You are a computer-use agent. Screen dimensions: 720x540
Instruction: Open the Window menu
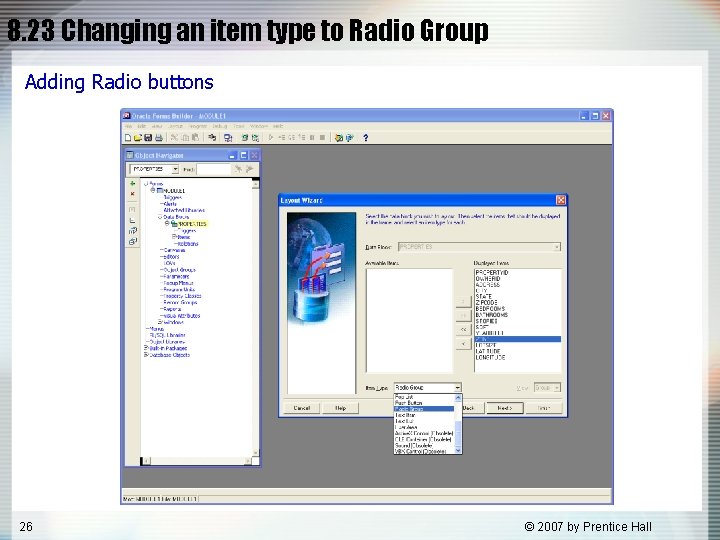pyautogui.click(x=259, y=126)
